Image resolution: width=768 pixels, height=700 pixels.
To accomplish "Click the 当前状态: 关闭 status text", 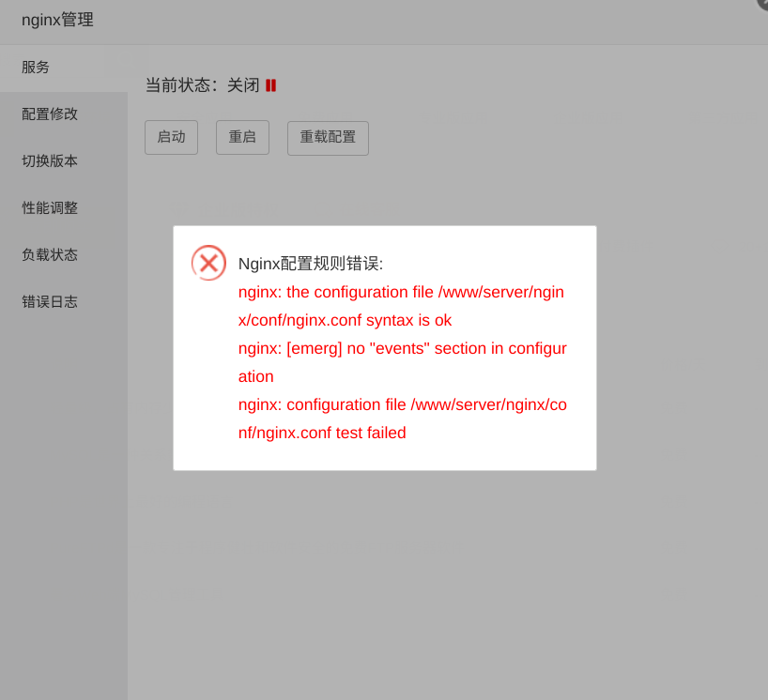I will click(x=202, y=85).
